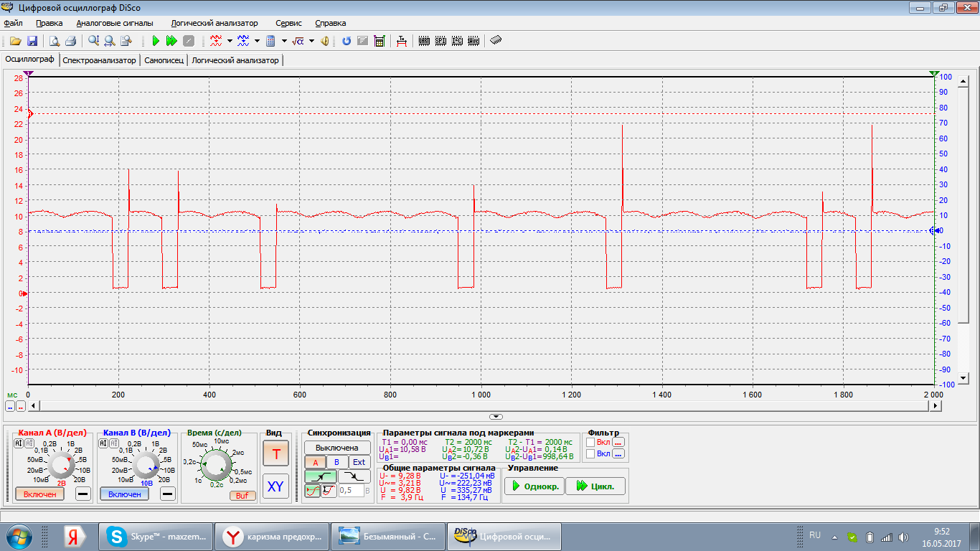The height and width of the screenshot is (551, 980).
Task: Expand dropdown next to the red waveform icon
Action: click(x=230, y=41)
